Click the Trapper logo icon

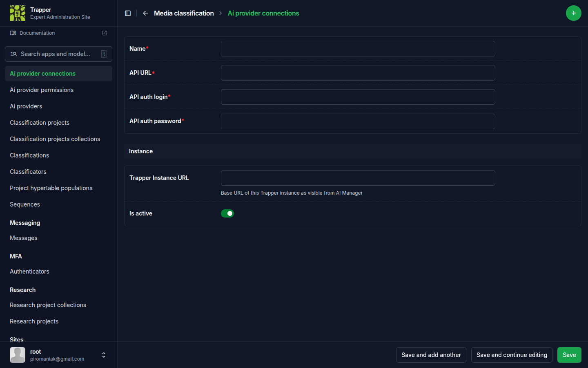18,13
